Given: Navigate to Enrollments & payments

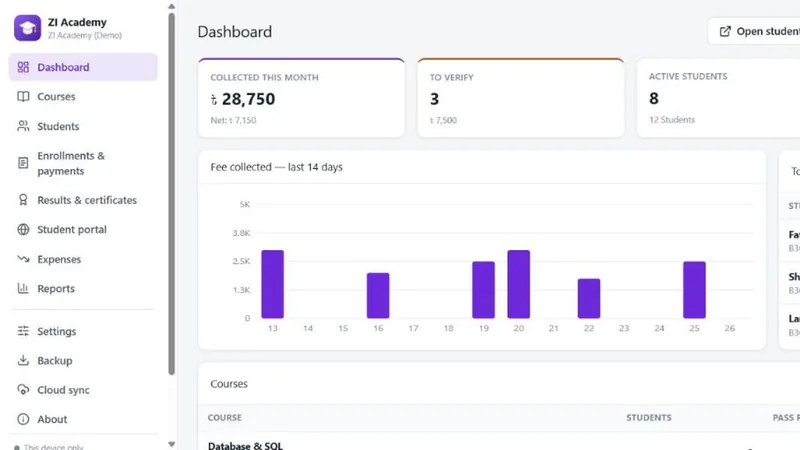Looking at the screenshot, I should click(83, 163).
